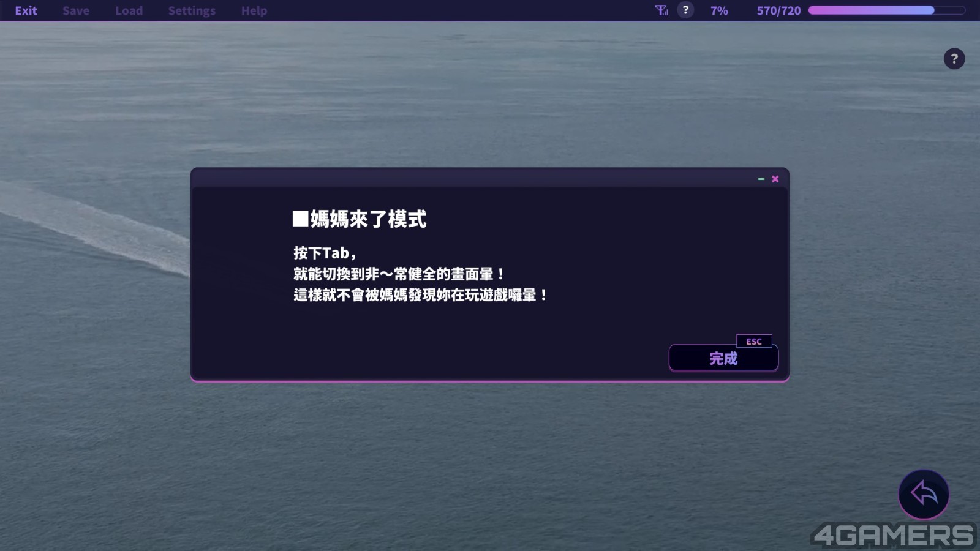Image resolution: width=980 pixels, height=551 pixels.
Task: Open the Exit menu
Action: 26,10
